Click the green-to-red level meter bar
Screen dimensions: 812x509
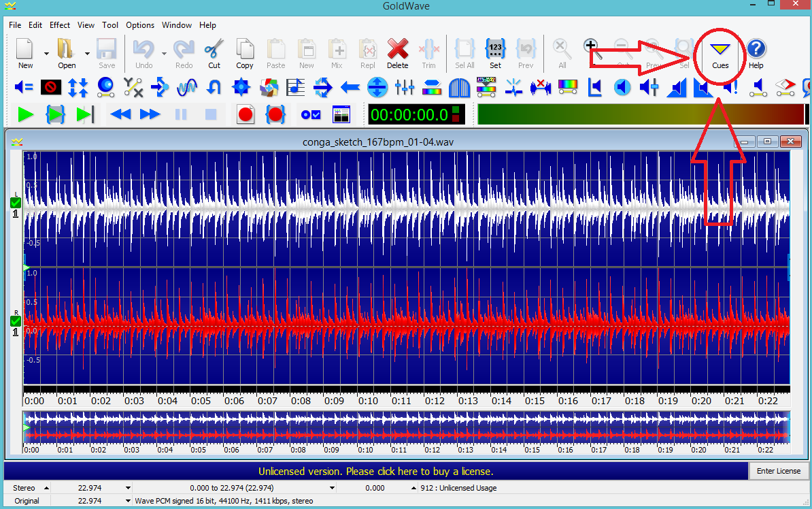pyautogui.click(x=641, y=114)
